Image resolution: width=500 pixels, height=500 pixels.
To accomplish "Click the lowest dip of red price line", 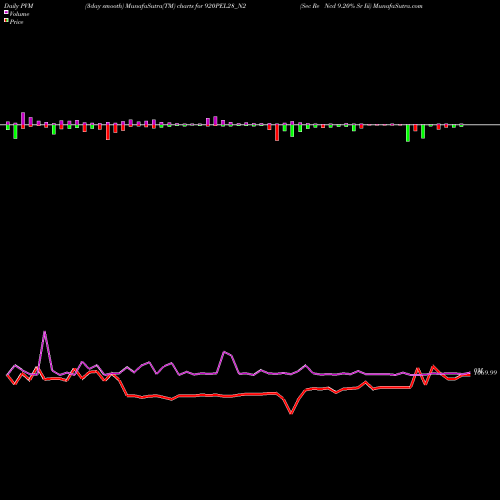I will coord(291,413).
